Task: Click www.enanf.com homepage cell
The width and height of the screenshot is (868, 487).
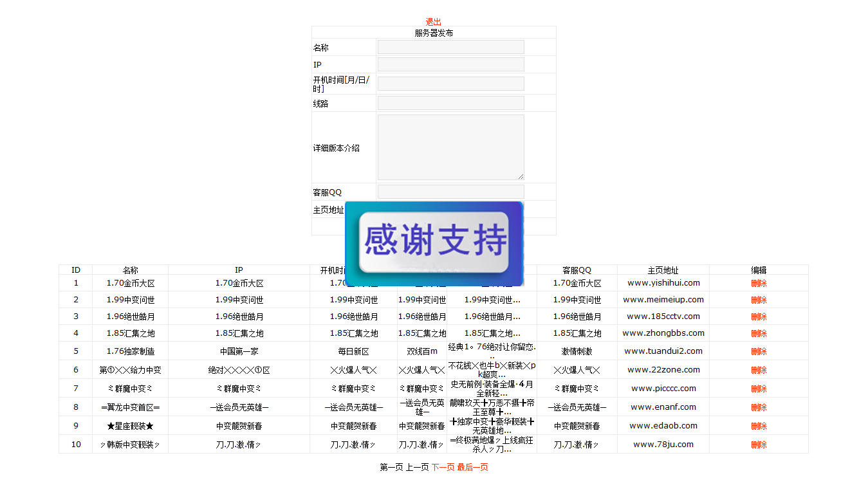Action: pos(663,407)
